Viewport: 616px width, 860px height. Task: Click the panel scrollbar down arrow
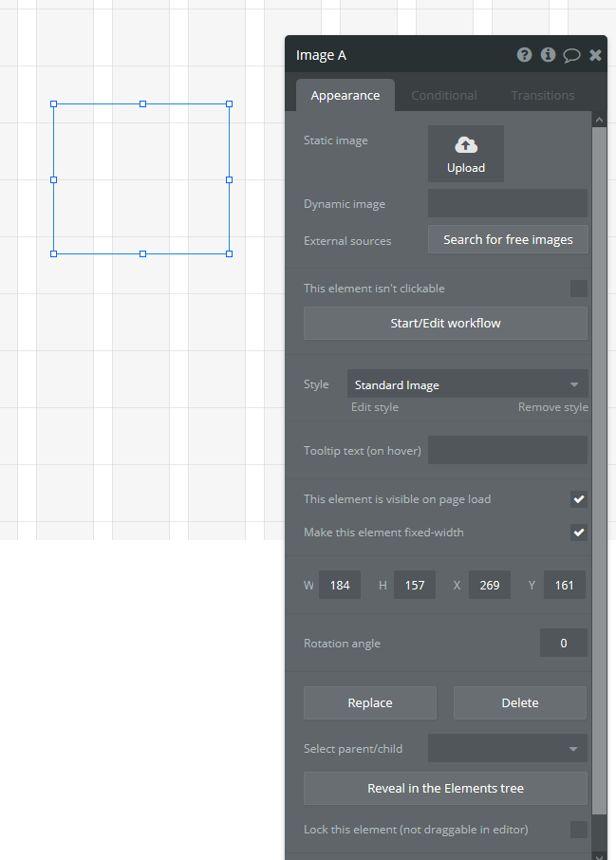click(x=599, y=854)
